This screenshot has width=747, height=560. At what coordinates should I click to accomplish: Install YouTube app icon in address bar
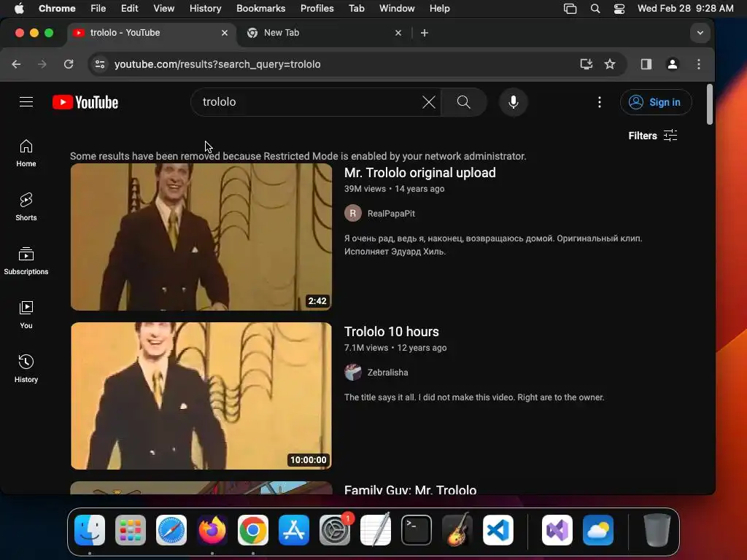coord(586,64)
